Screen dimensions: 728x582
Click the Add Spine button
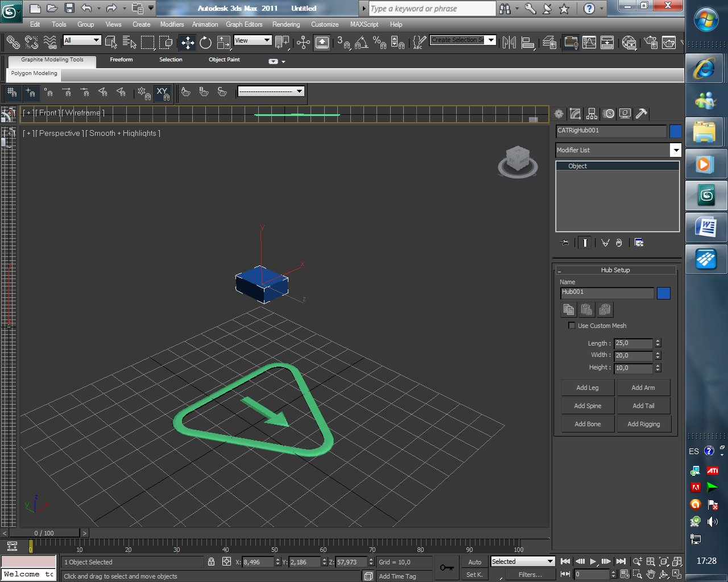click(588, 406)
